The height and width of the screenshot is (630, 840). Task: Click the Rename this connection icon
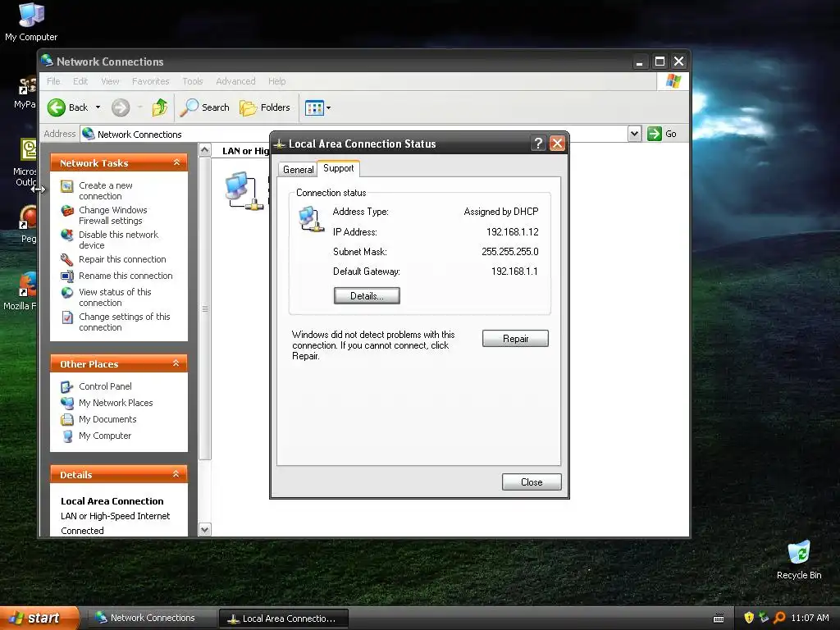67,276
